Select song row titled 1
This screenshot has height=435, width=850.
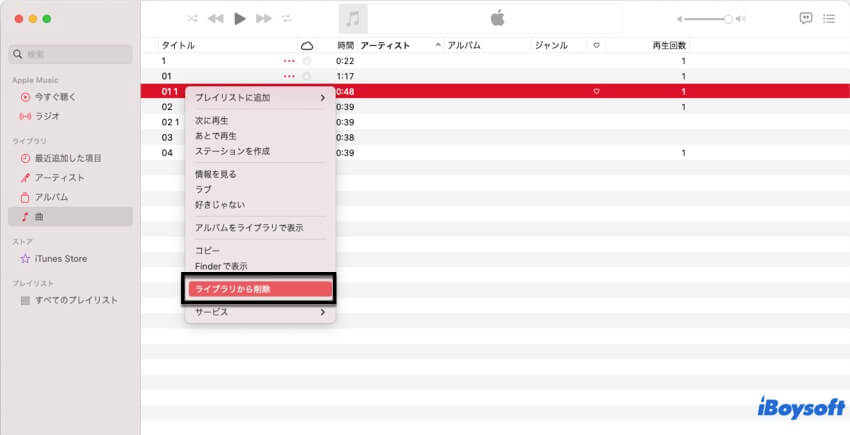click(x=495, y=61)
